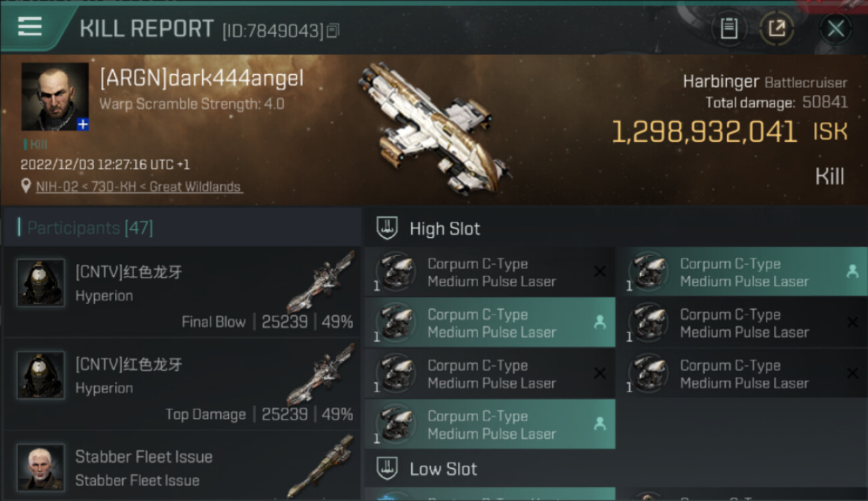
Task: Click the High Slot section header
Action: tap(614, 228)
